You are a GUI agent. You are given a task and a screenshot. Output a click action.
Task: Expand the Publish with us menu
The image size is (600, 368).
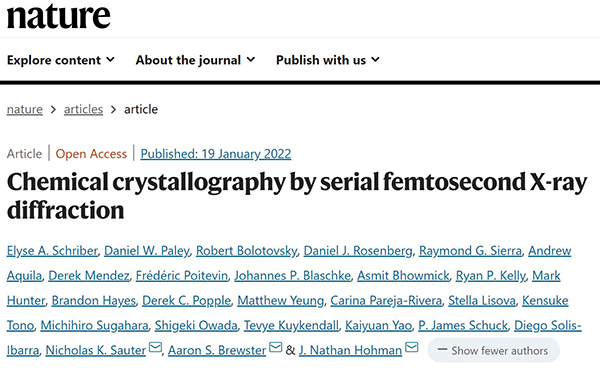tap(328, 60)
